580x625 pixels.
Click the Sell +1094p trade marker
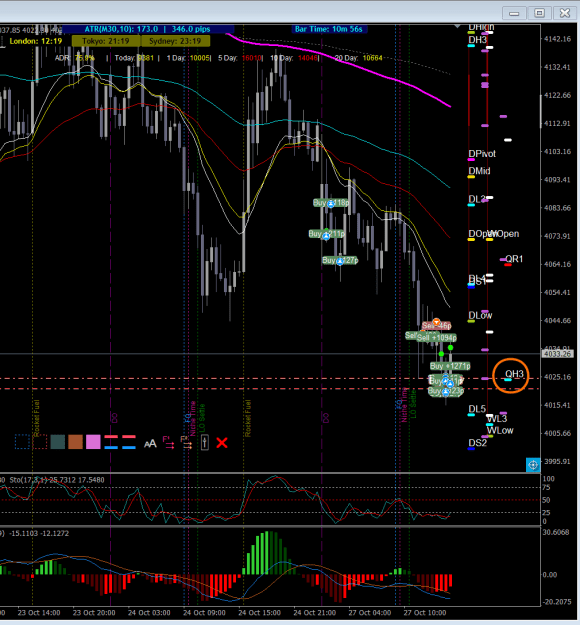(x=436, y=338)
